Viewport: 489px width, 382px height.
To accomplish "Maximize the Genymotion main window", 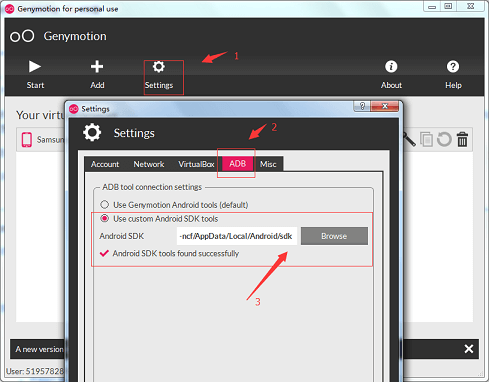I will pyautogui.click(x=448, y=6).
